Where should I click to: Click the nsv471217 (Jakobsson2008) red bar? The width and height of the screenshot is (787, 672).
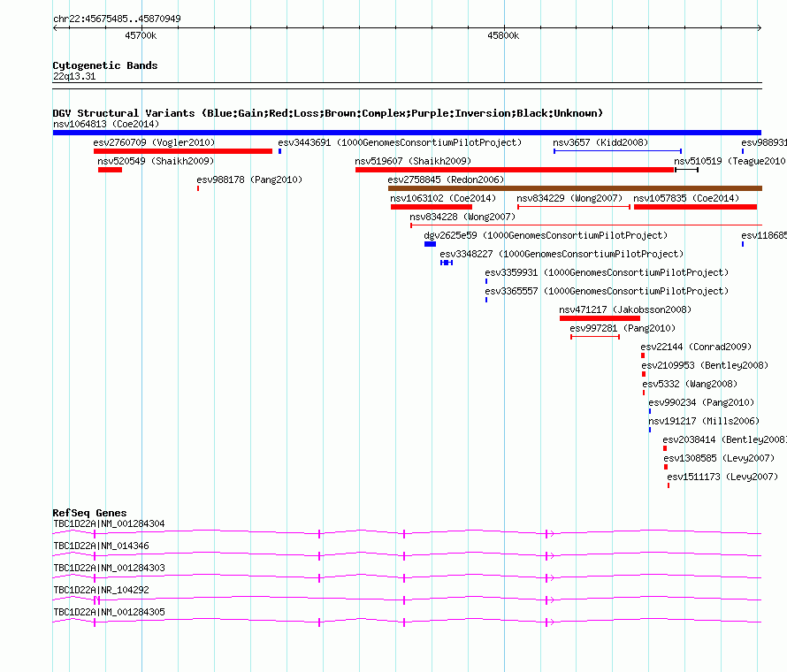600,318
